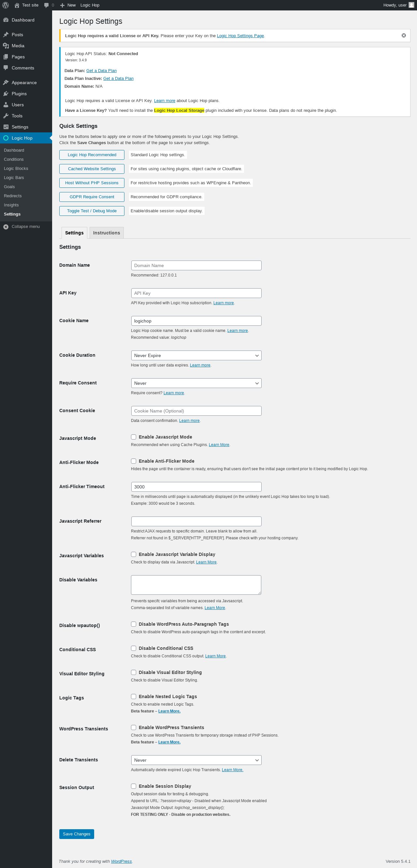Click the Pages icon in sidebar

pos(6,57)
